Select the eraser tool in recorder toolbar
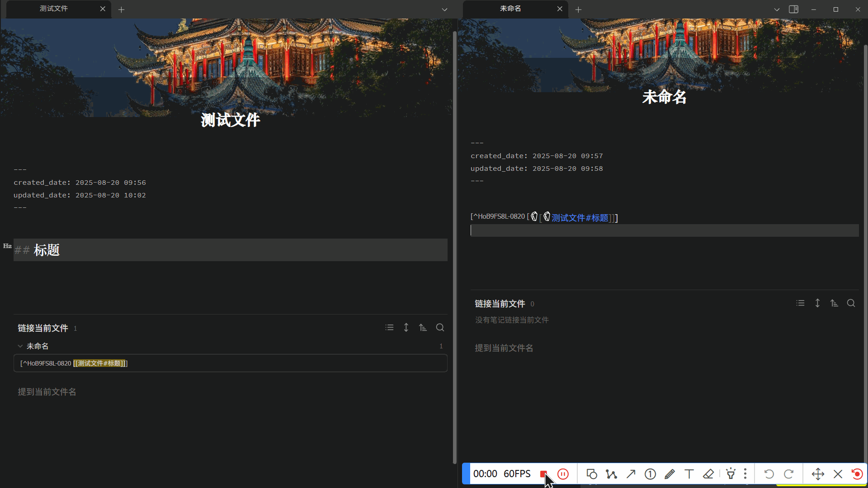Image resolution: width=868 pixels, height=488 pixels. point(708,474)
